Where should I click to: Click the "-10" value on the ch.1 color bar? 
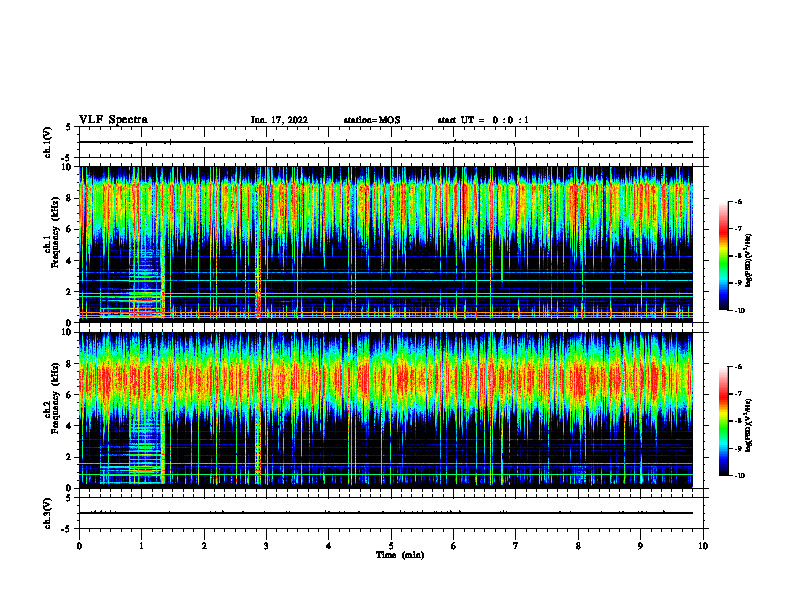[739, 311]
